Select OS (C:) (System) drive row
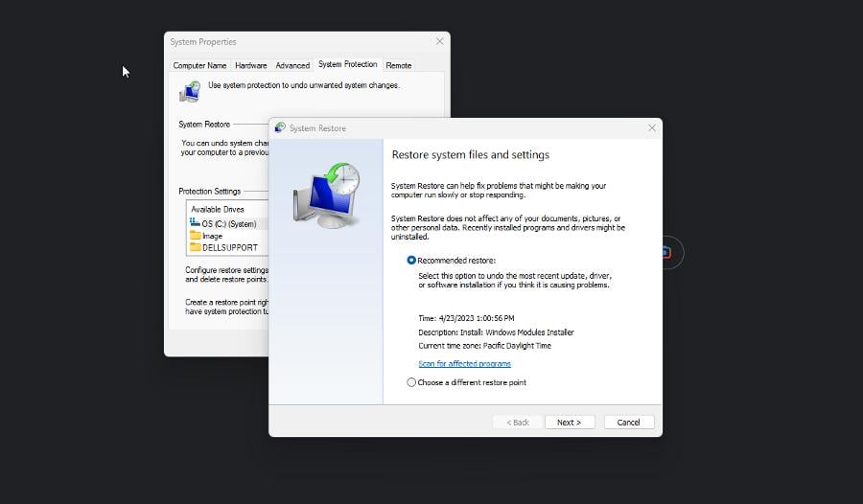Screen dimensions: 863x504 [x=228, y=224]
